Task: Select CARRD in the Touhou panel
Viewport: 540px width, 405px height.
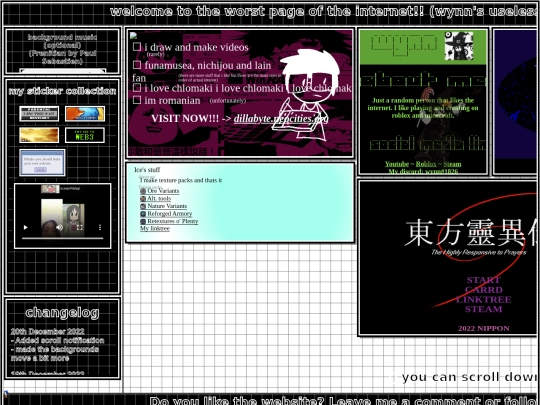Action: [x=484, y=290]
